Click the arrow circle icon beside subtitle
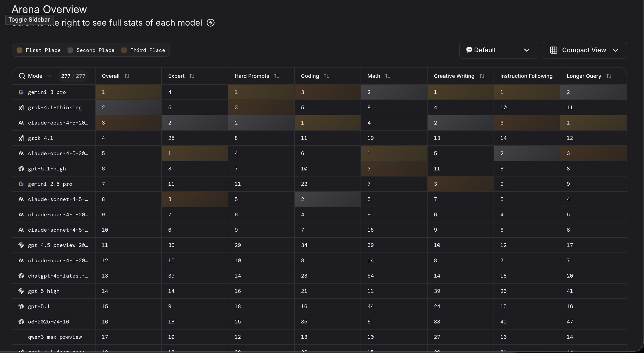The height and width of the screenshot is (353, 644). (211, 23)
